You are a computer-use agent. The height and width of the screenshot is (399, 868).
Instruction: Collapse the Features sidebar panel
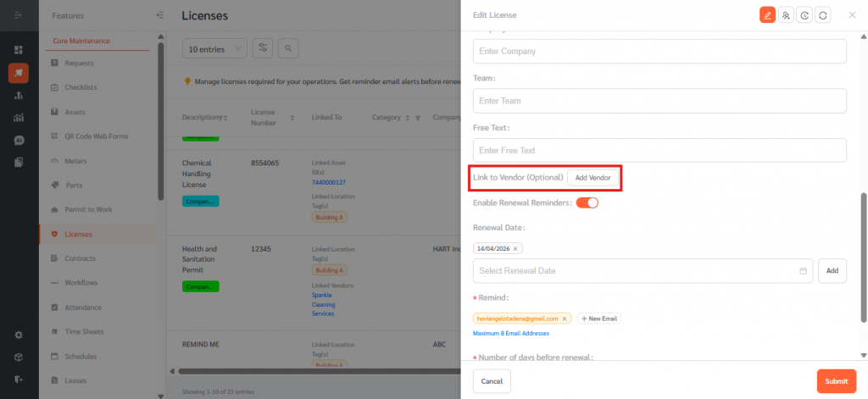pos(159,15)
